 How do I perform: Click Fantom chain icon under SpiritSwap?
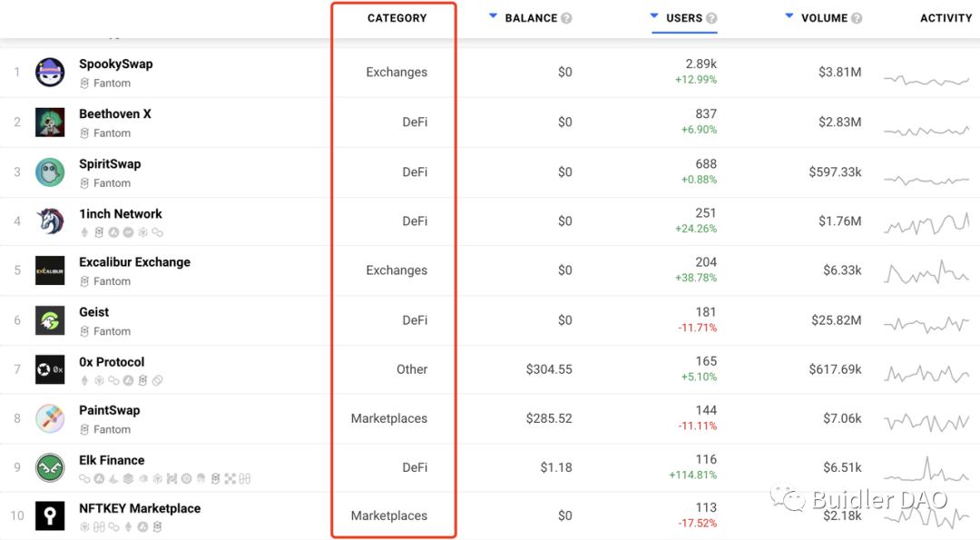tap(84, 183)
